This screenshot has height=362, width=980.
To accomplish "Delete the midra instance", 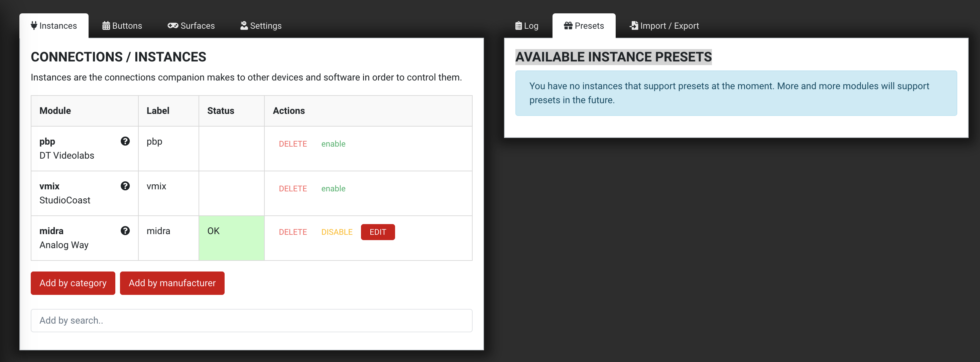I will point(293,232).
